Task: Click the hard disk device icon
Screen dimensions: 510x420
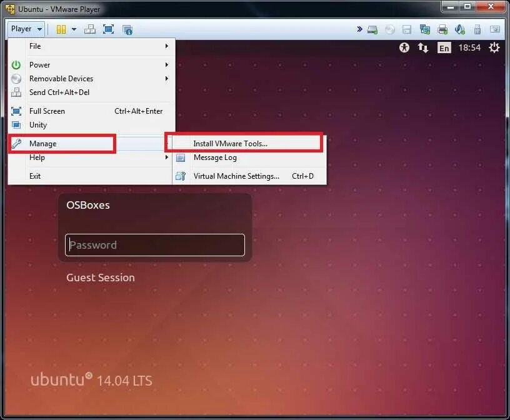Action: [372, 30]
